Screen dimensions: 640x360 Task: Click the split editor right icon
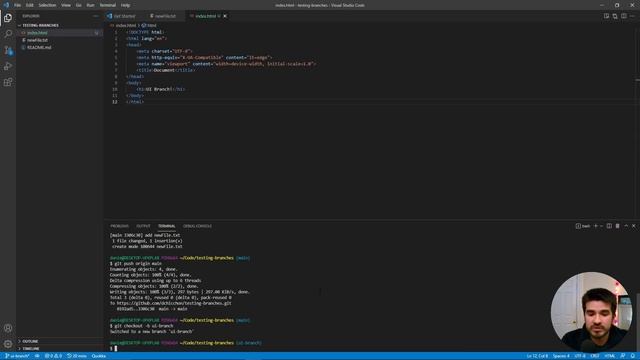coord(624,16)
